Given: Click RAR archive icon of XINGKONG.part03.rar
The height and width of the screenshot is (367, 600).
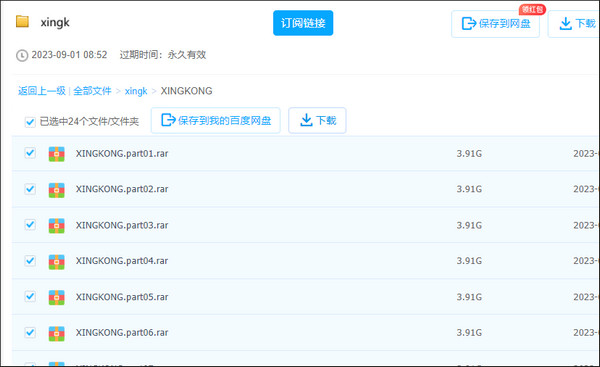Looking at the screenshot, I should click(57, 225).
